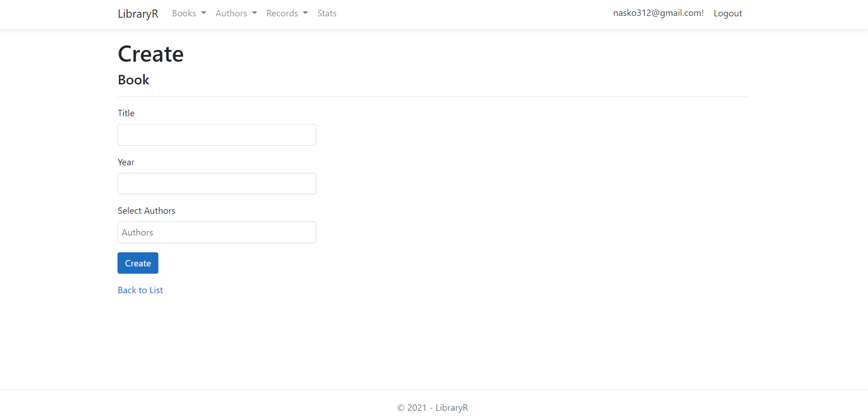Open the Books dropdown menu
Viewport: 868px width, 418px height.
[184, 13]
